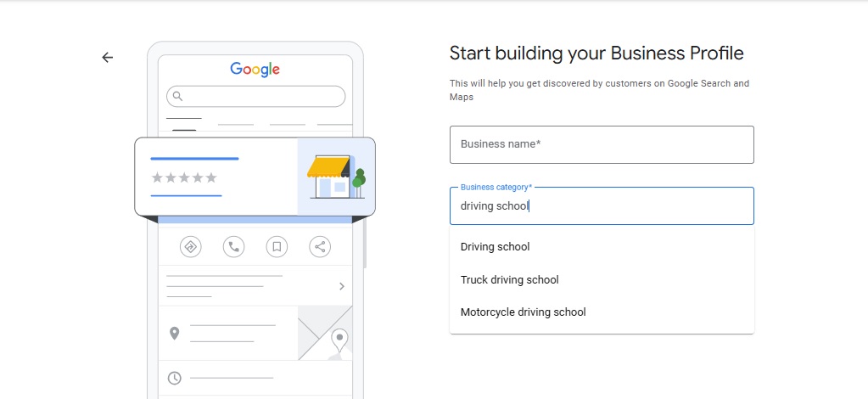Click the clock hours icon
The height and width of the screenshot is (399, 868).
point(175,378)
